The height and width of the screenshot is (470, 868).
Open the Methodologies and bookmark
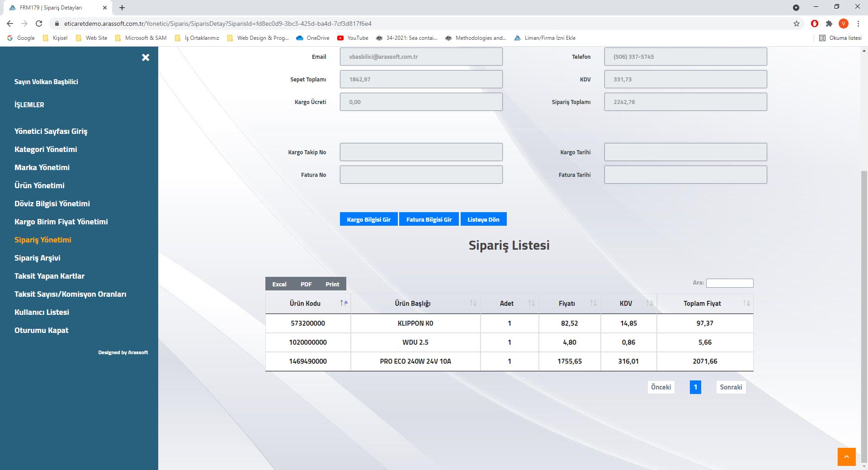tap(476, 38)
